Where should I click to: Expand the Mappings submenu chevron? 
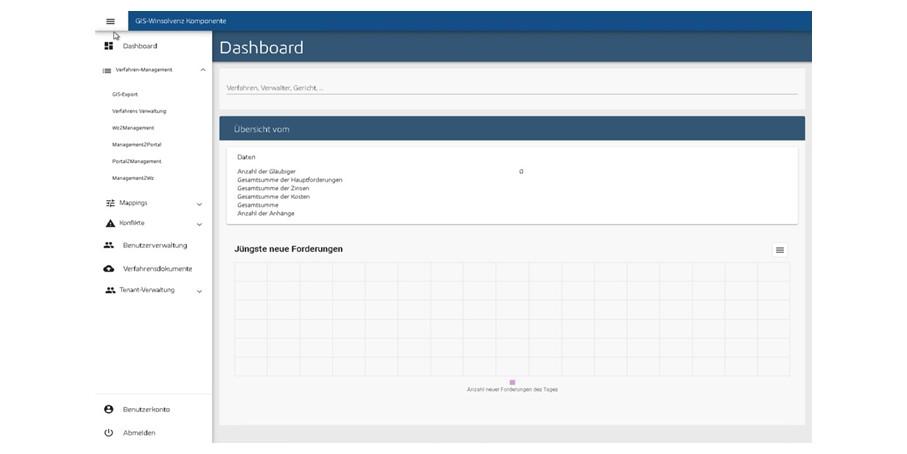coord(200,204)
